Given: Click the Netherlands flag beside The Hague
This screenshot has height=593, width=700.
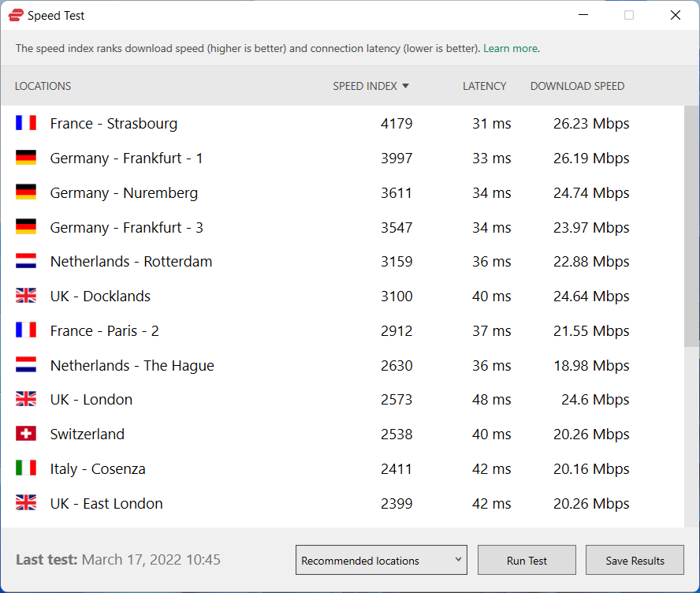Looking at the screenshot, I should point(26,365).
